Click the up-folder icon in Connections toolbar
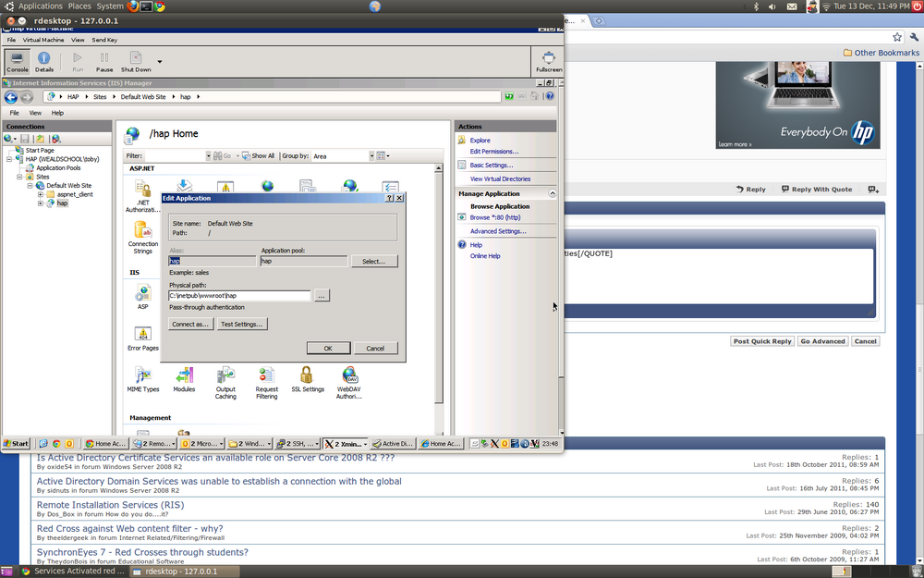The height and width of the screenshot is (578, 924). pyautogui.click(x=40, y=139)
